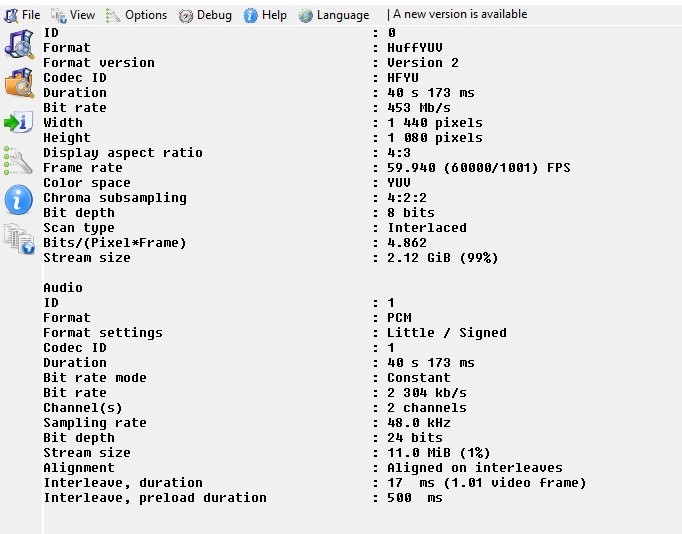Viewport: 682px width, 534px height.
Task: Open the Options menu
Action: 136,15
